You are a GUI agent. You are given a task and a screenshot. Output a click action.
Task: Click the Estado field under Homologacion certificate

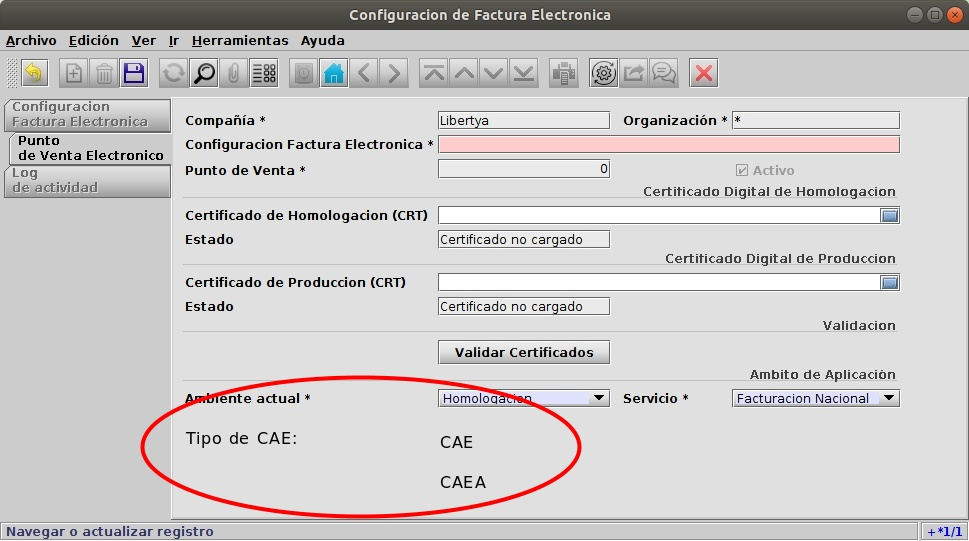[x=524, y=239]
